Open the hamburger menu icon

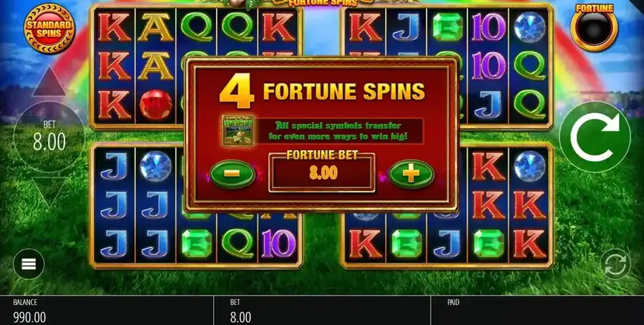[29, 264]
